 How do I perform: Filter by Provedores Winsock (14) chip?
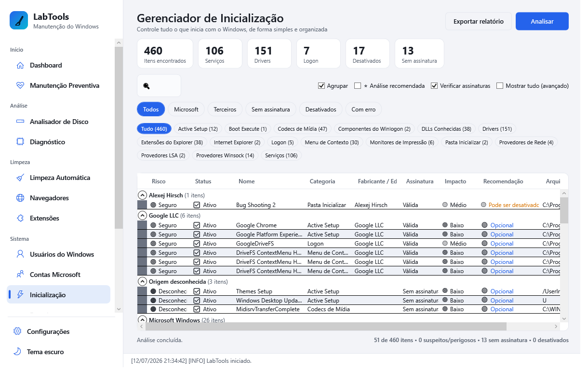point(225,155)
